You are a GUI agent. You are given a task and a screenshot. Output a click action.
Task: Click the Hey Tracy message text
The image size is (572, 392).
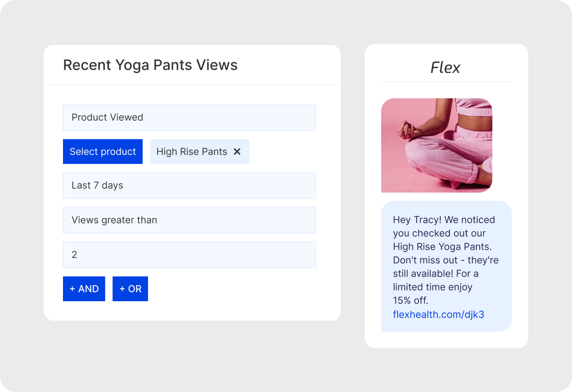(x=446, y=260)
